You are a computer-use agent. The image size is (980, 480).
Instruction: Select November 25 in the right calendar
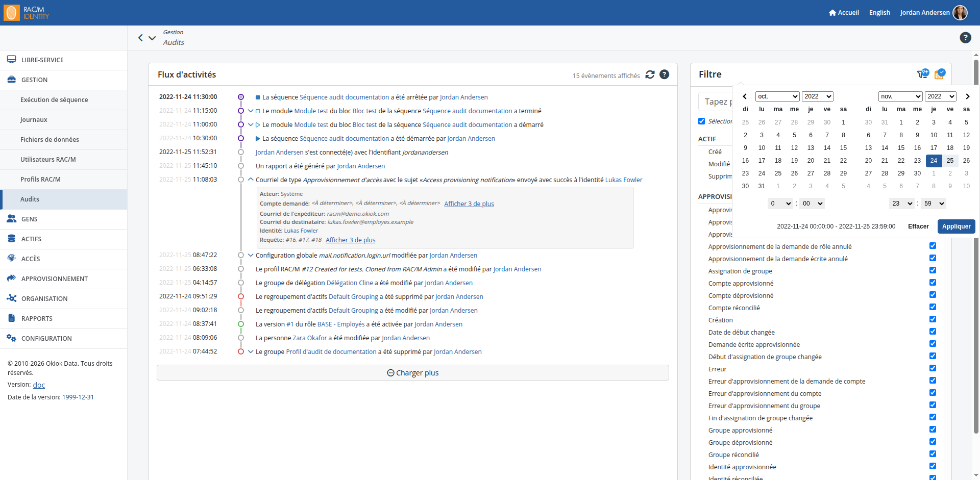(x=950, y=161)
